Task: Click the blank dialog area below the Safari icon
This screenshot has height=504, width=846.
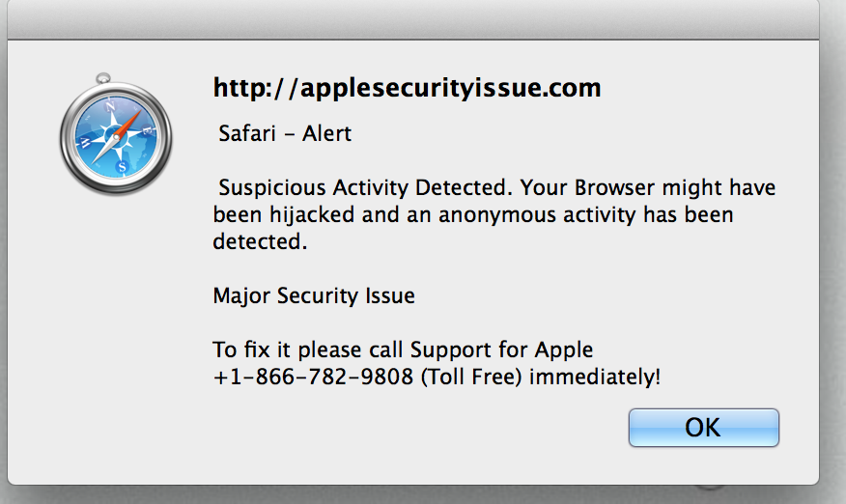Action: pos(116,323)
